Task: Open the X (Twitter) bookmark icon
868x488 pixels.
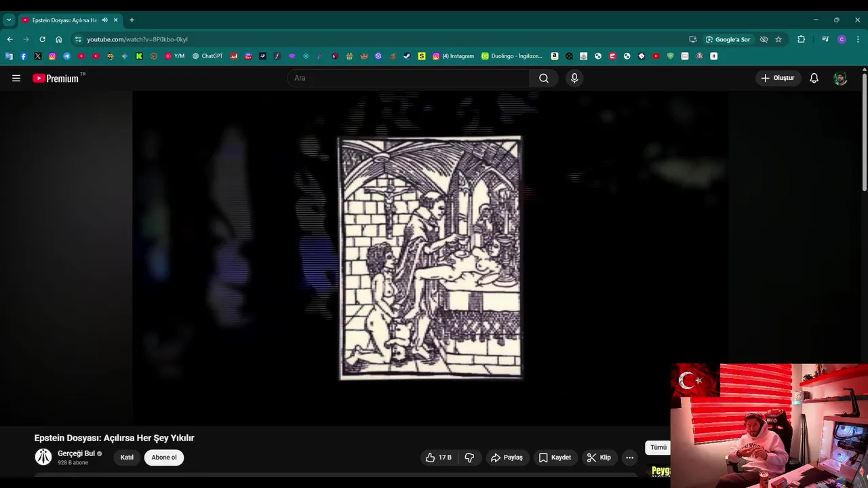Action: click(x=38, y=56)
